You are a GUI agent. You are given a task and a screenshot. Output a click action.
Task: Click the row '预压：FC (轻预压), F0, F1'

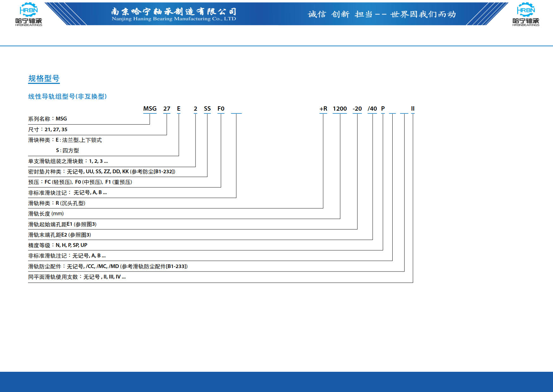pos(80,182)
